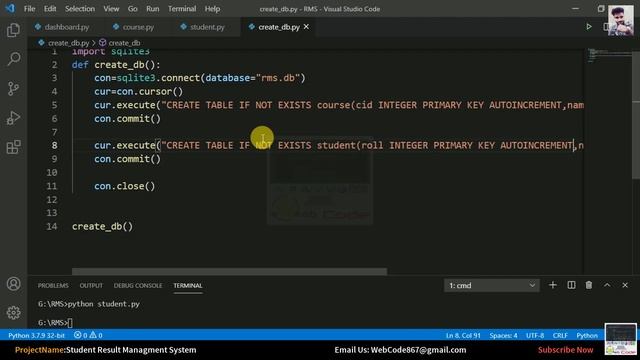Open the Go menu
640x360 pixels.
tap(133, 9)
